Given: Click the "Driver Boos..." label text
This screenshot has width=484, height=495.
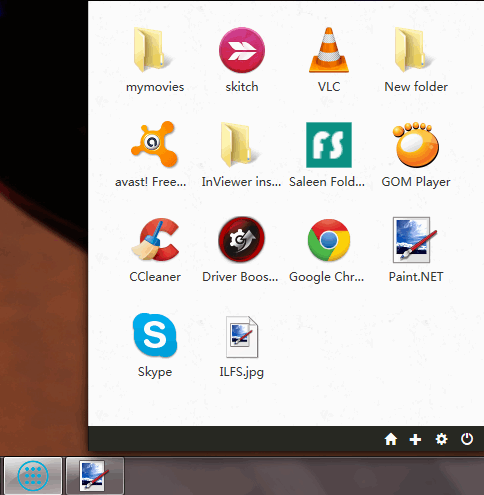Looking at the screenshot, I should (x=240, y=277).
